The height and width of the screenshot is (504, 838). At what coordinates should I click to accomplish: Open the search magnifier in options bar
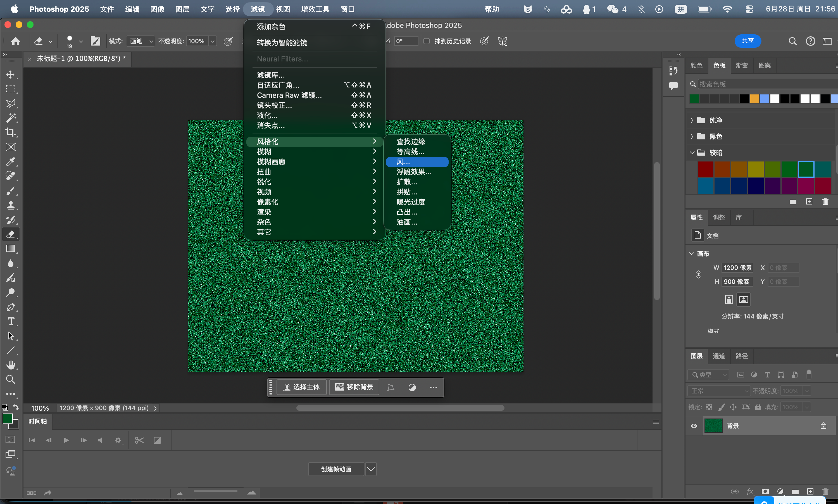(792, 41)
